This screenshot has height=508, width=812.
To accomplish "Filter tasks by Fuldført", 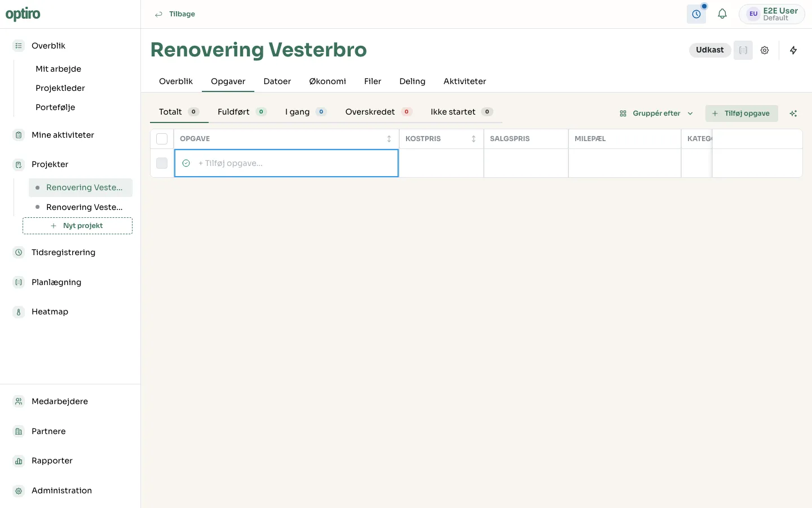I will click(x=242, y=112).
